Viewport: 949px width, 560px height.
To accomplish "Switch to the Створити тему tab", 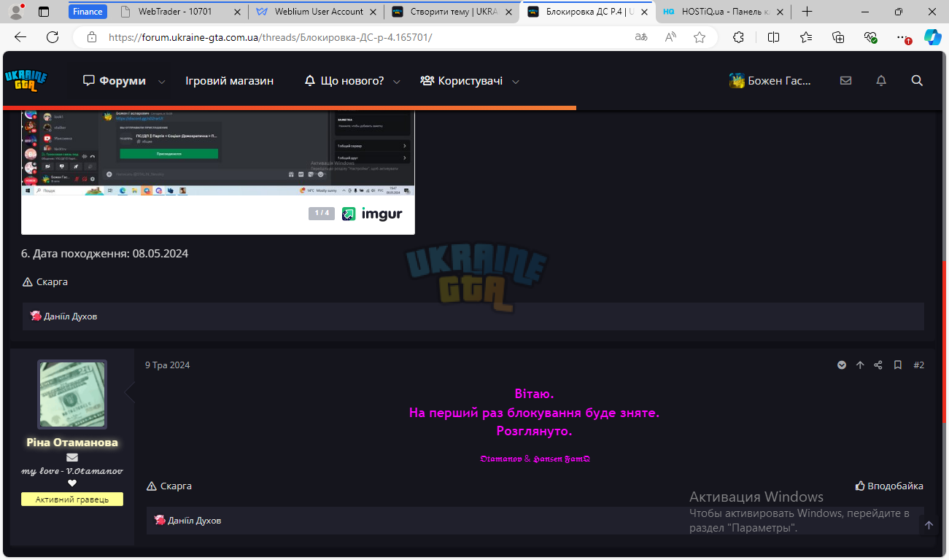I will 452,12.
